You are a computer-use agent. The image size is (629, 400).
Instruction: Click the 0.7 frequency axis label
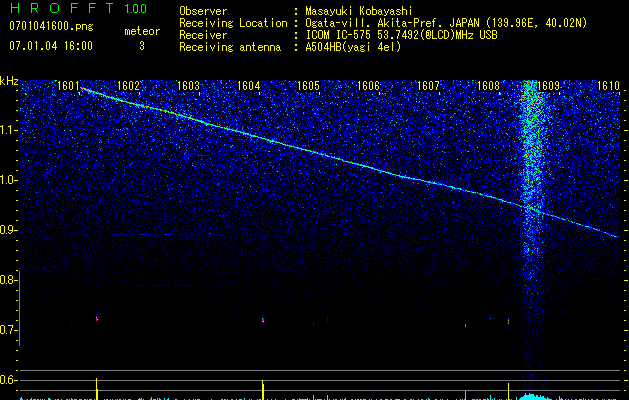(8, 330)
